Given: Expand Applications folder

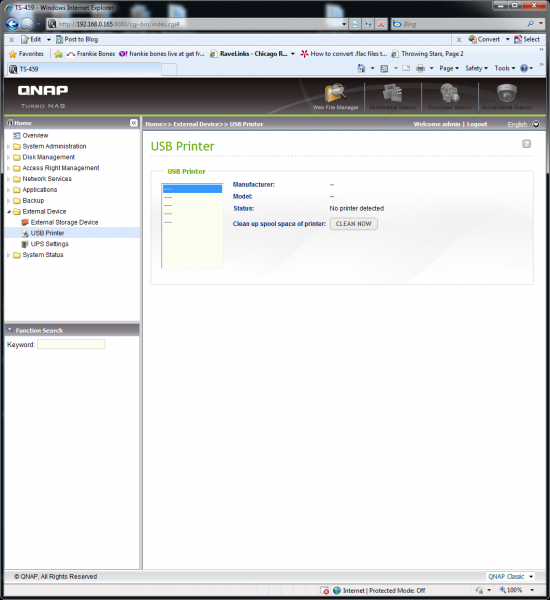Looking at the screenshot, I should pyautogui.click(x=8, y=190).
